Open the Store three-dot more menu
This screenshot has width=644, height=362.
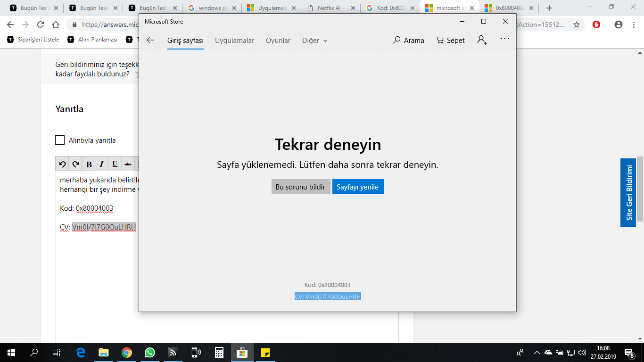pyautogui.click(x=505, y=39)
